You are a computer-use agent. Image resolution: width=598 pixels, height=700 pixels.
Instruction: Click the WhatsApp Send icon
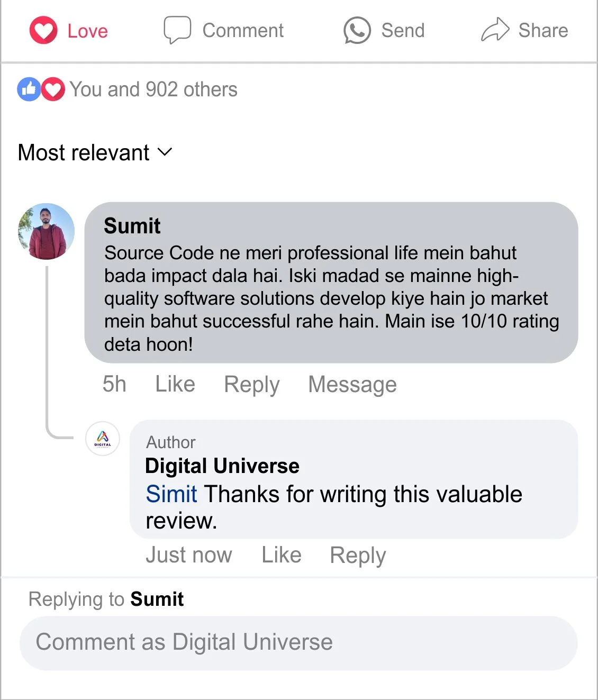(357, 30)
